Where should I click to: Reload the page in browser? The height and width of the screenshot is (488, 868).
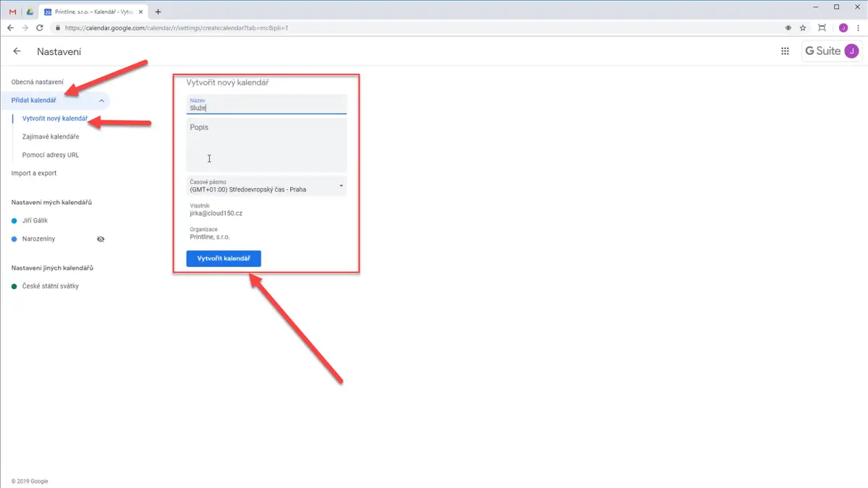click(39, 28)
